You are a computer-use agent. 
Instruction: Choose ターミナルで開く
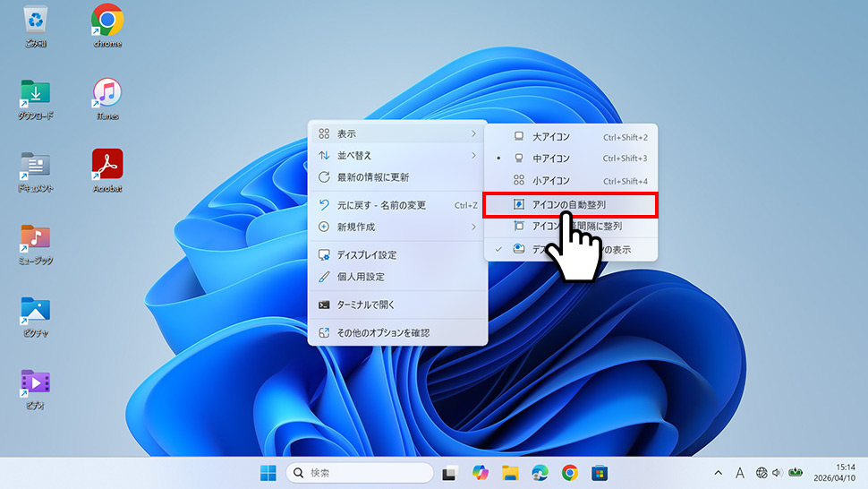[397, 305]
